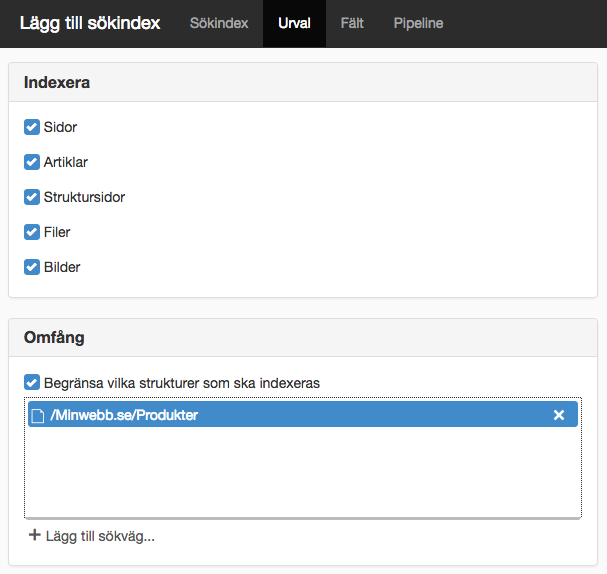Screen dimensions: 607x574
Task: Select the Urval tab
Action: tap(294, 23)
